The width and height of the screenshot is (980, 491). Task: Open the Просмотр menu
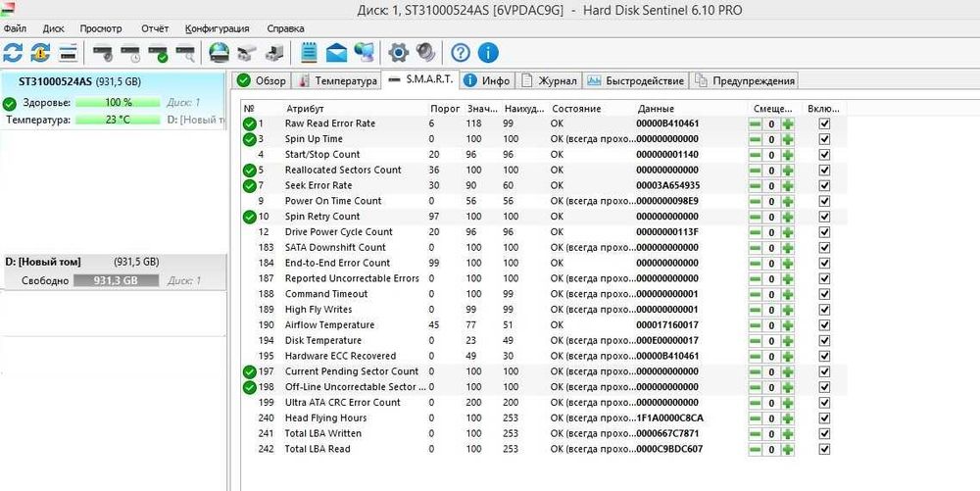pyautogui.click(x=101, y=28)
